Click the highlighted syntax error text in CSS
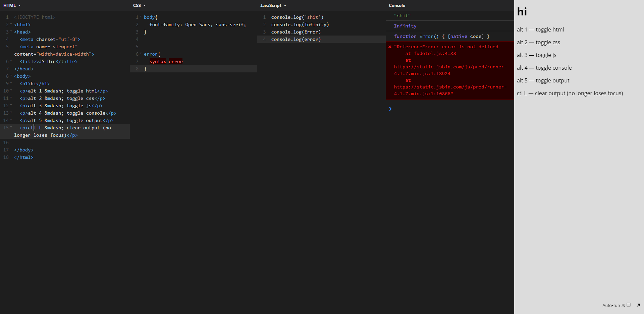The height and width of the screenshot is (314, 644). point(166,61)
